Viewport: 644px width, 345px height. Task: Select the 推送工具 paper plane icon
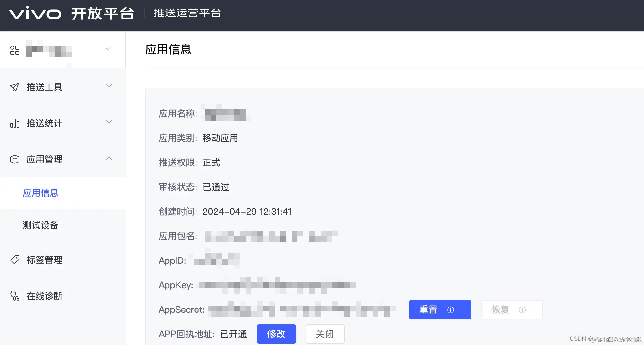[14, 86]
